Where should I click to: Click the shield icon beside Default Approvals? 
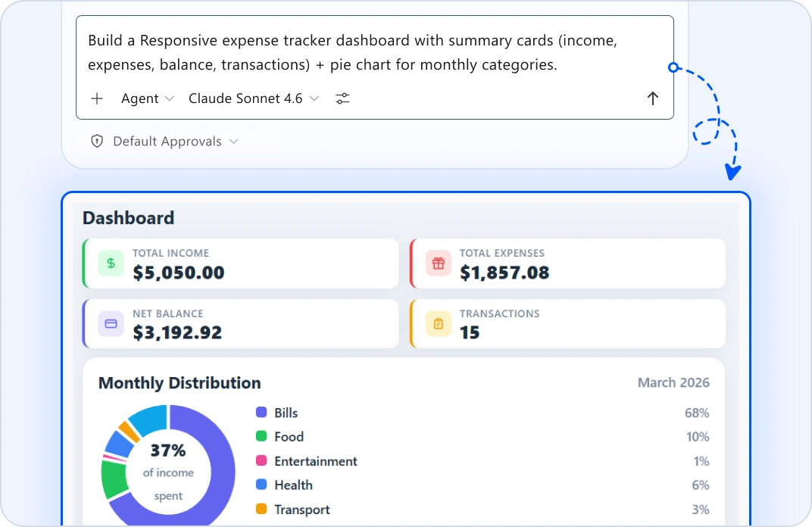click(x=97, y=142)
